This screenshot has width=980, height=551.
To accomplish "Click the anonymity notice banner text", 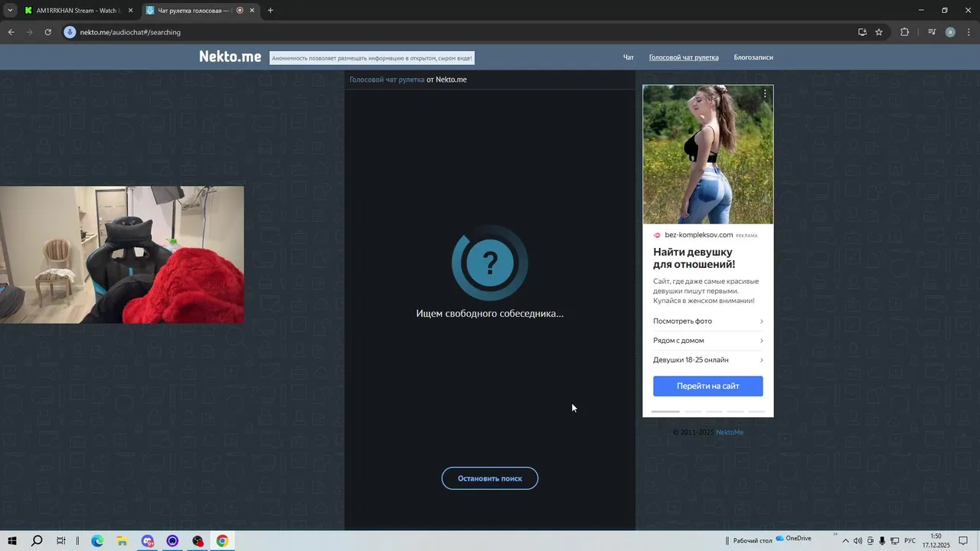I will (x=372, y=58).
